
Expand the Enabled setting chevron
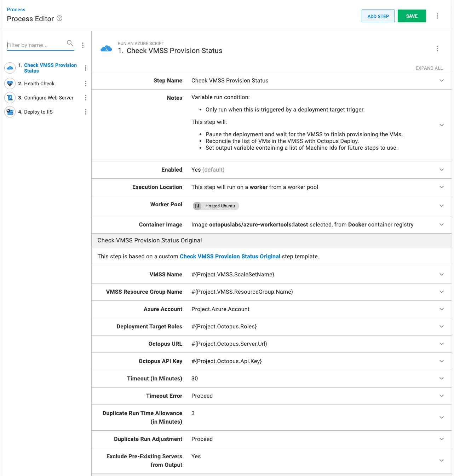[x=441, y=170]
